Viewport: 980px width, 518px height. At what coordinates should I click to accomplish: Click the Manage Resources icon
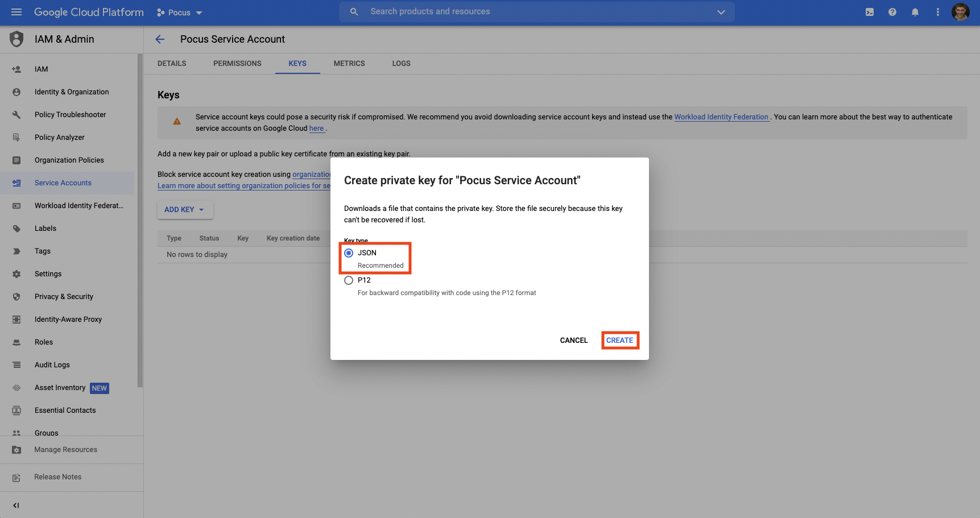(16, 450)
